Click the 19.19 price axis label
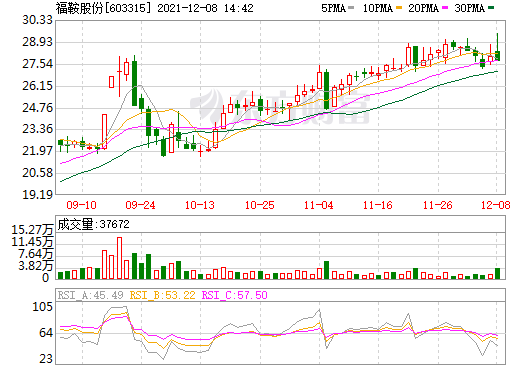Viewport: 520px width, 365px height. point(38,194)
